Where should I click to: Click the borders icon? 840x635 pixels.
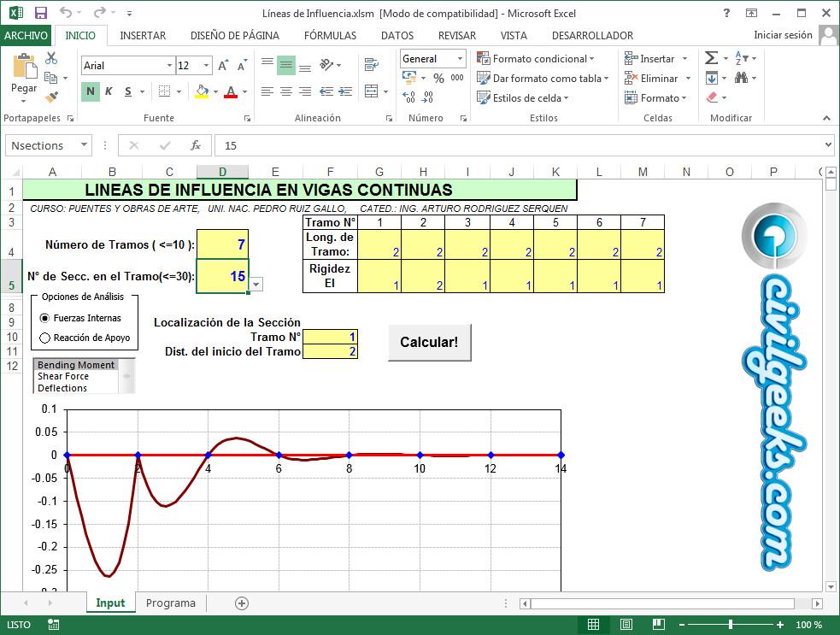(x=164, y=91)
